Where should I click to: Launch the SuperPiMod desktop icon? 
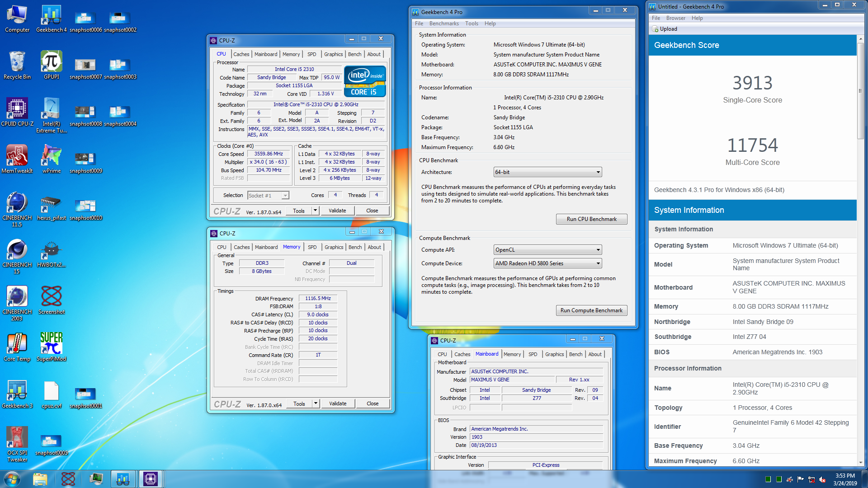(x=52, y=347)
